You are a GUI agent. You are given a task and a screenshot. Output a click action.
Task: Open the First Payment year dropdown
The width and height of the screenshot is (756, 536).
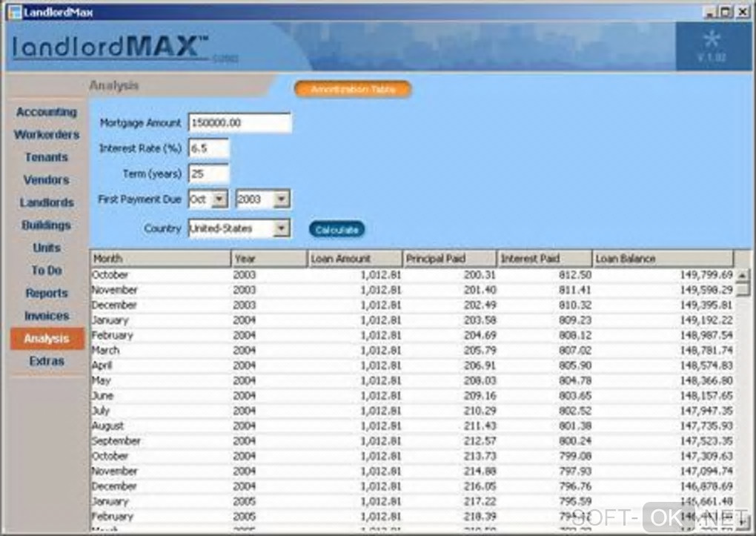pyautogui.click(x=281, y=199)
